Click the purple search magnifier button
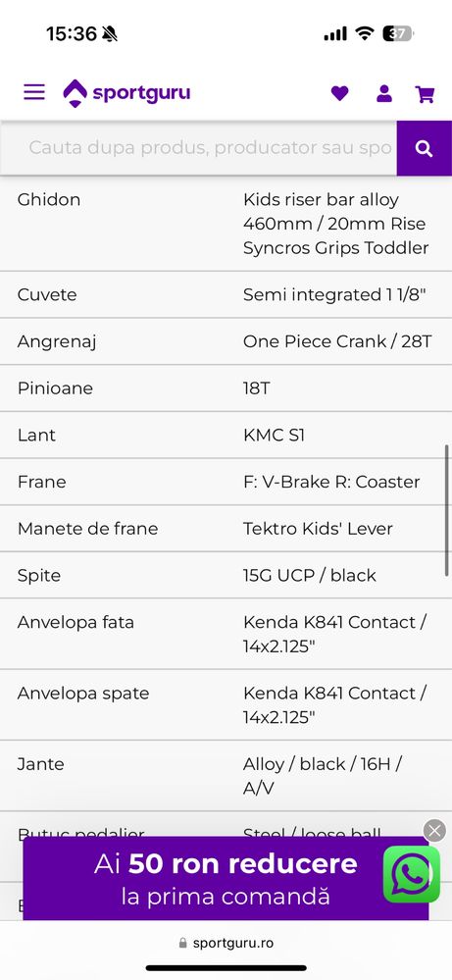 pyautogui.click(x=424, y=148)
